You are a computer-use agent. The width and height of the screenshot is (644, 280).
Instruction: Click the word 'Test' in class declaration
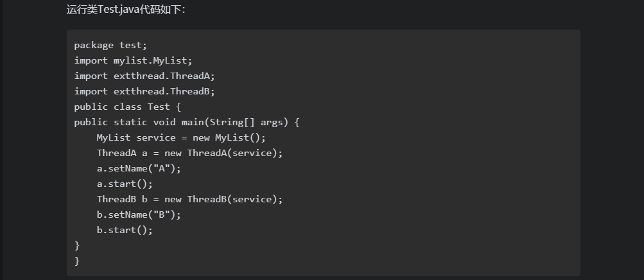159,107
